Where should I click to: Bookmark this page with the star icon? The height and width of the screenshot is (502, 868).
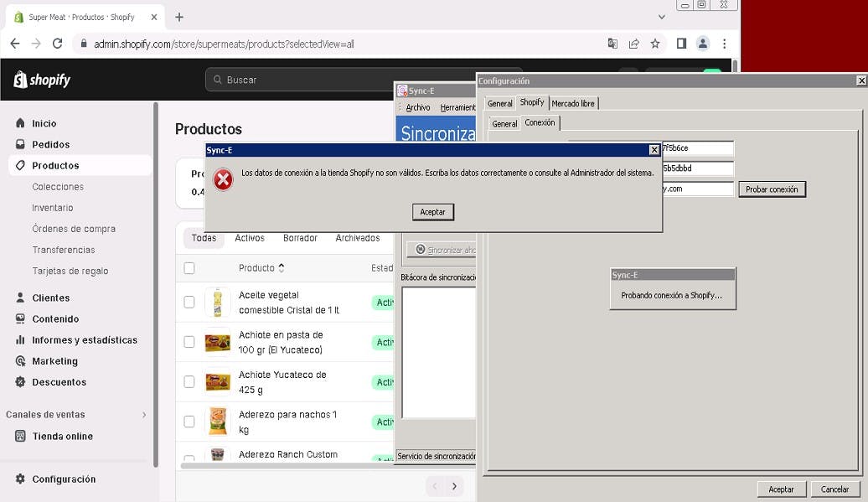coord(655,44)
